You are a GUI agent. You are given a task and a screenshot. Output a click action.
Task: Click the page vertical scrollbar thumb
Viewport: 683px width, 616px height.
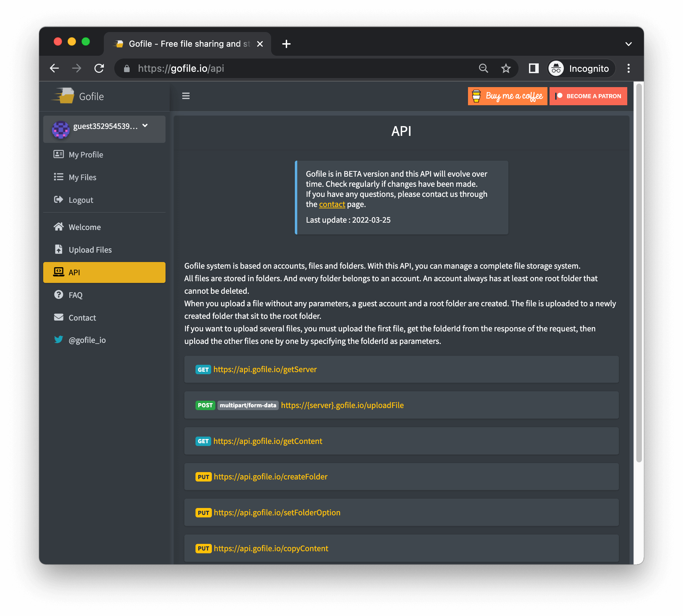639,272
